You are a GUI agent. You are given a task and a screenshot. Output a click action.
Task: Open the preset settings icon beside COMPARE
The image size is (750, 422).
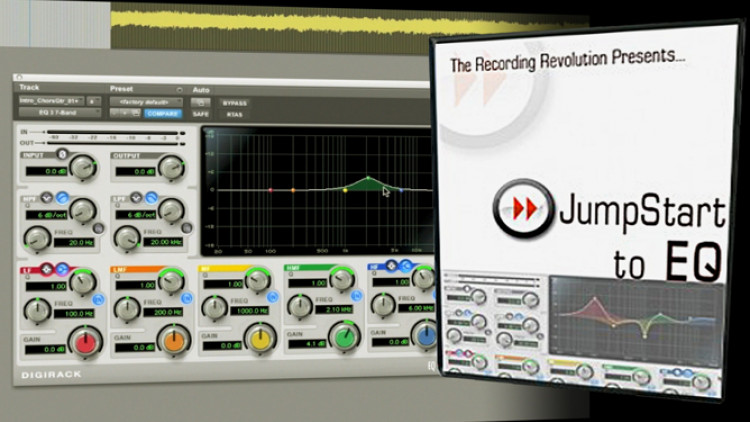coord(136,113)
